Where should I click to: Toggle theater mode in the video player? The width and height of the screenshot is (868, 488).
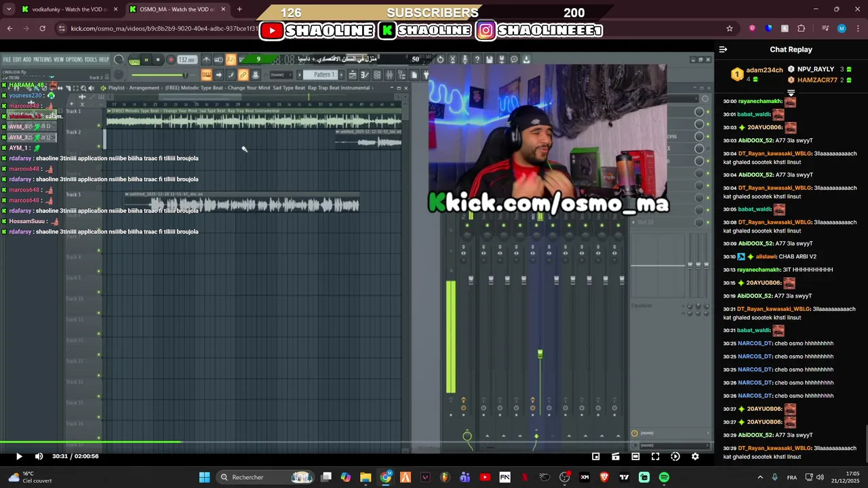coord(635,456)
